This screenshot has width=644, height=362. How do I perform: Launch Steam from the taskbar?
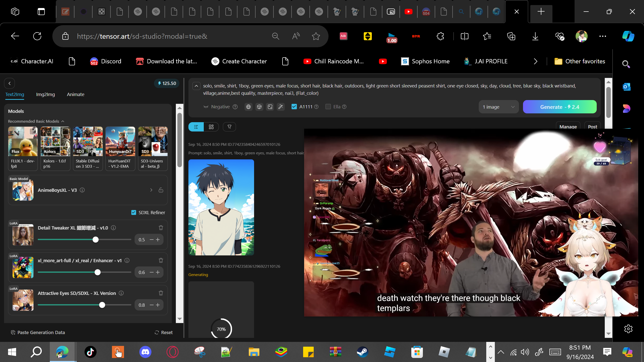tap(363, 352)
